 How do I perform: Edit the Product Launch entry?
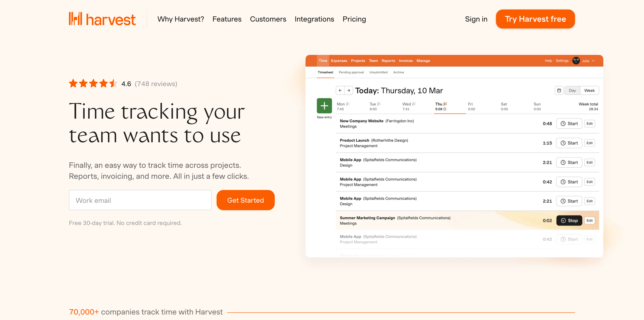pyautogui.click(x=589, y=143)
